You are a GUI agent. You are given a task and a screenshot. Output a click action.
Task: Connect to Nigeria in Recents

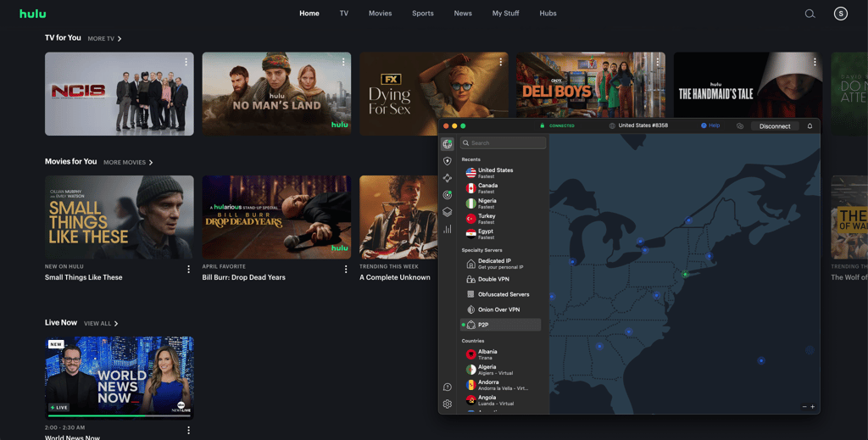500,203
